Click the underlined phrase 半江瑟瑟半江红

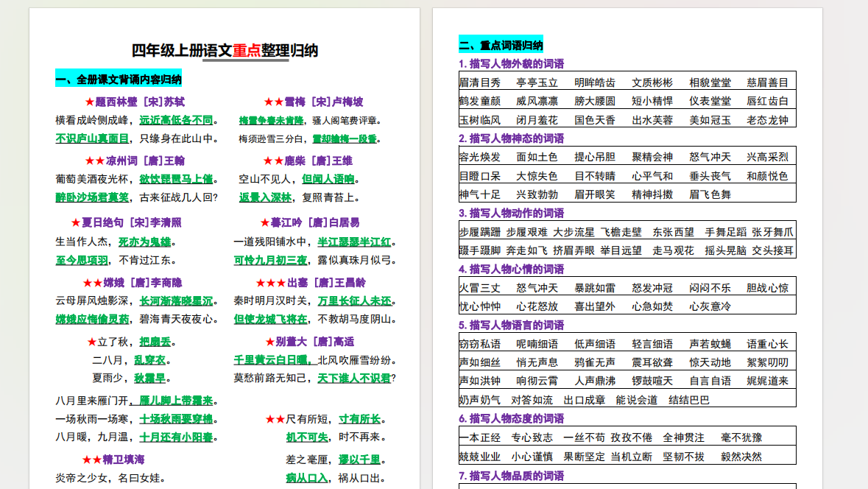pyautogui.click(x=354, y=242)
